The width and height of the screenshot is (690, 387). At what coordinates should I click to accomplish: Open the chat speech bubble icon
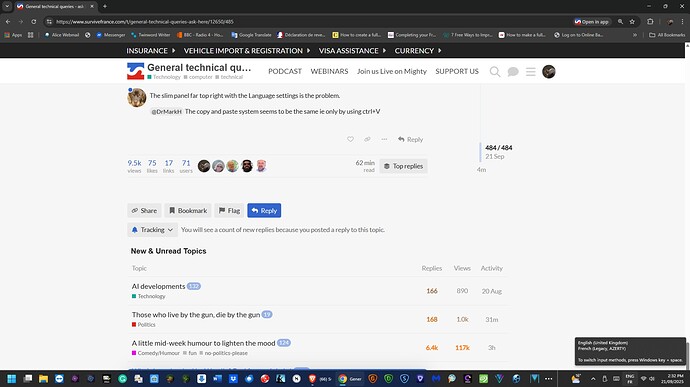(x=513, y=72)
